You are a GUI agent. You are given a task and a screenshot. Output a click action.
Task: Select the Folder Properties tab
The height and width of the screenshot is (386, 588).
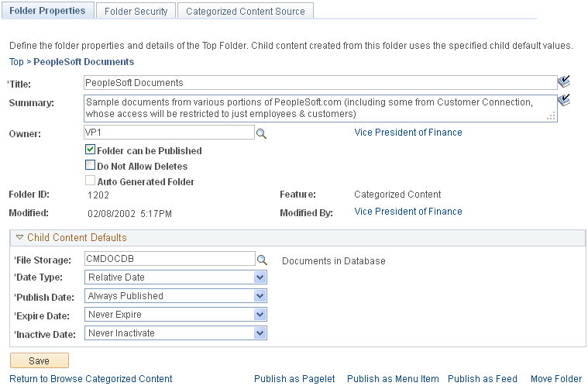click(47, 11)
